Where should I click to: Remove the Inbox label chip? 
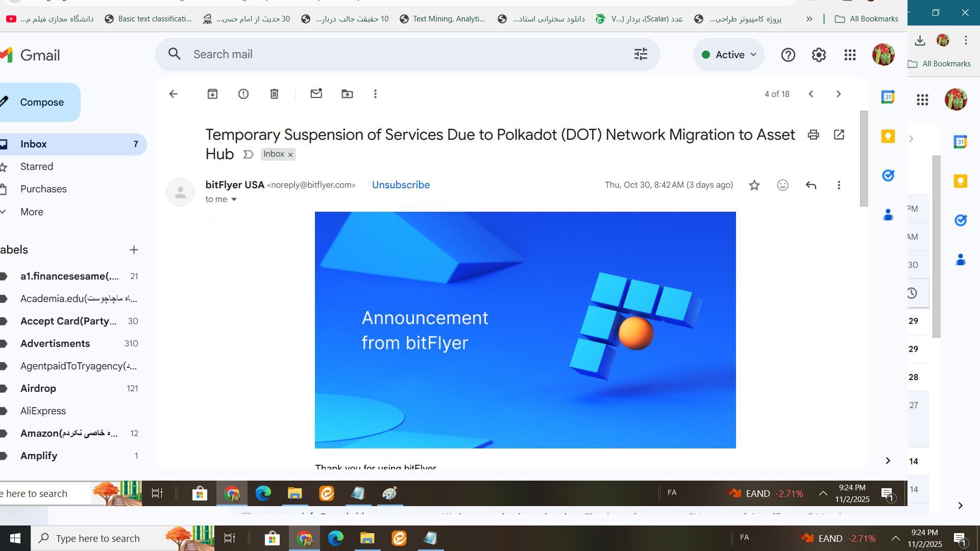pyautogui.click(x=290, y=155)
